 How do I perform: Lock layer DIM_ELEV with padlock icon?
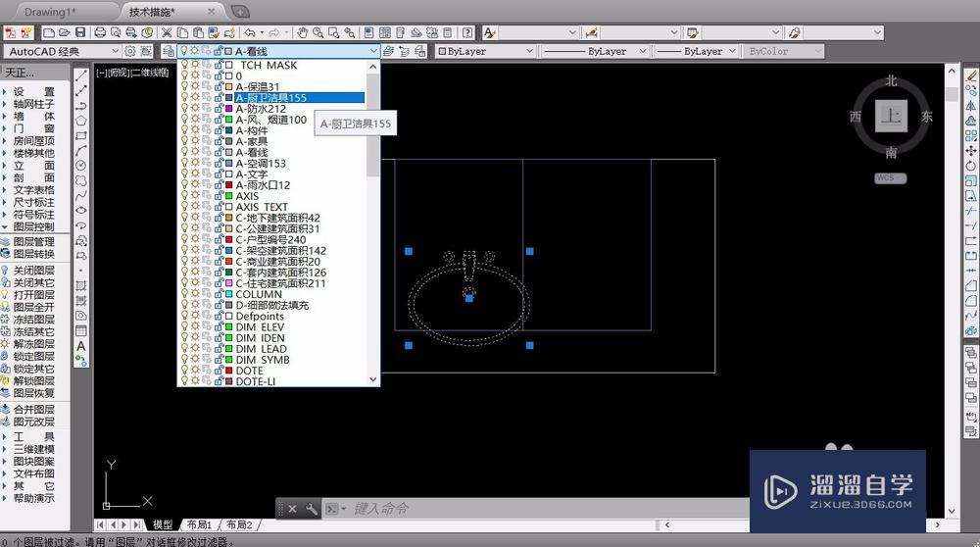(x=219, y=327)
